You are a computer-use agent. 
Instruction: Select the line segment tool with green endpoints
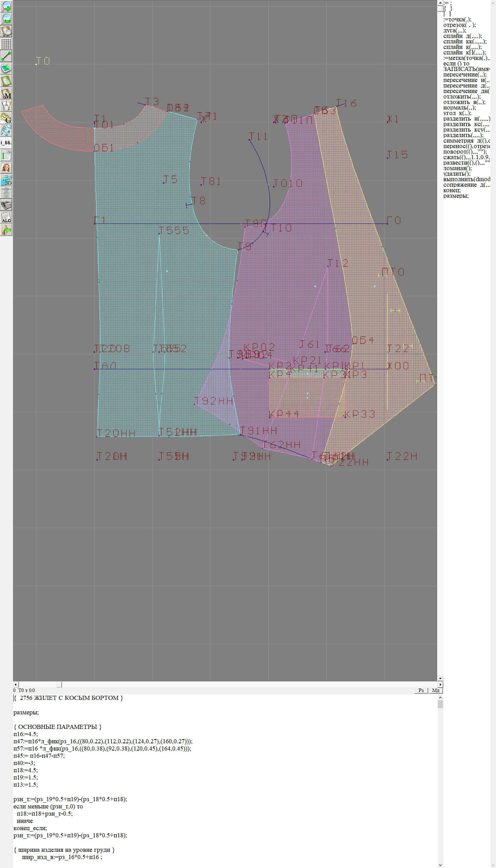(x=6, y=56)
